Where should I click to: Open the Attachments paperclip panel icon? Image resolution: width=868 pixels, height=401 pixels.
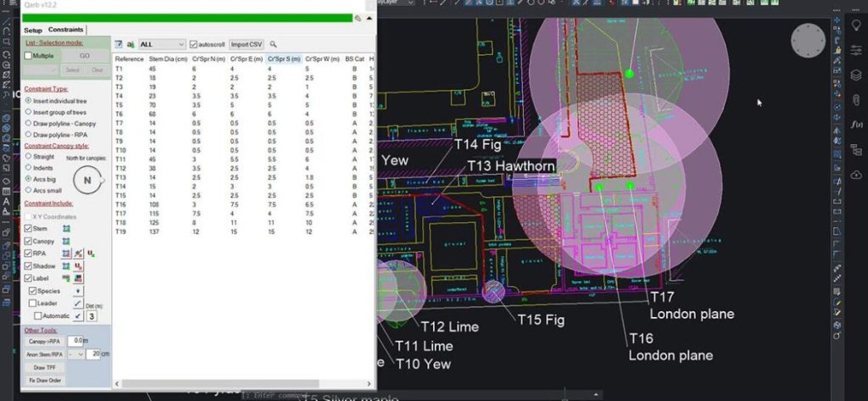pyautogui.click(x=856, y=100)
